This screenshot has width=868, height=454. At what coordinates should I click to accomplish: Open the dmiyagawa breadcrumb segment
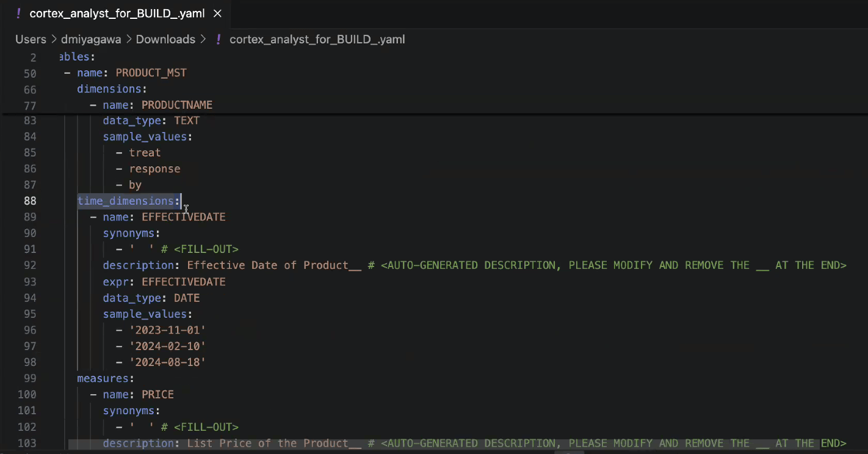tap(91, 39)
